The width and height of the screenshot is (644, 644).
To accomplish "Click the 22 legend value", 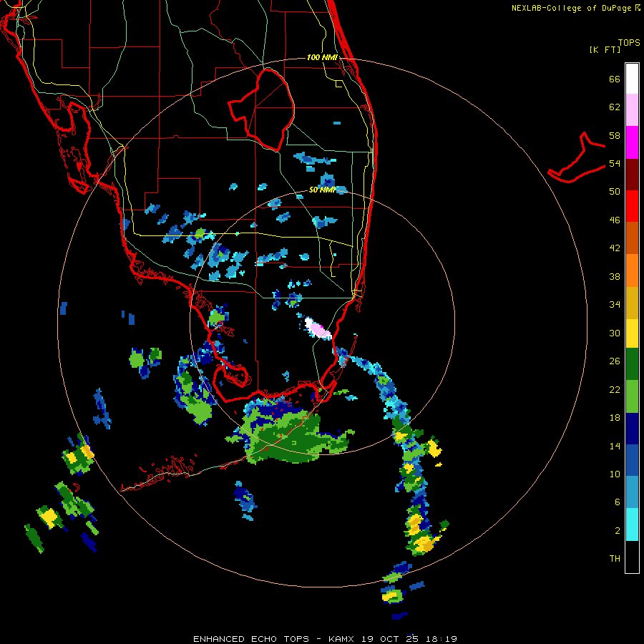I will [615, 389].
